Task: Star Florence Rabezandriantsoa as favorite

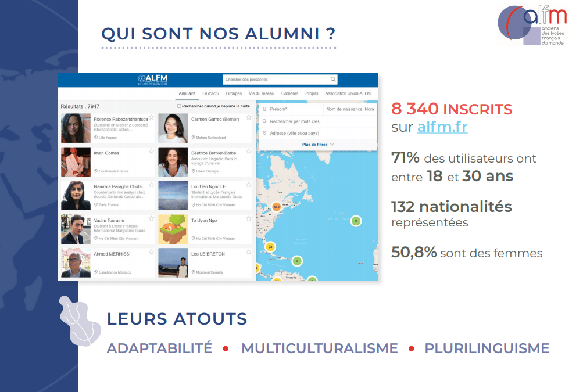Action: pyautogui.click(x=151, y=117)
